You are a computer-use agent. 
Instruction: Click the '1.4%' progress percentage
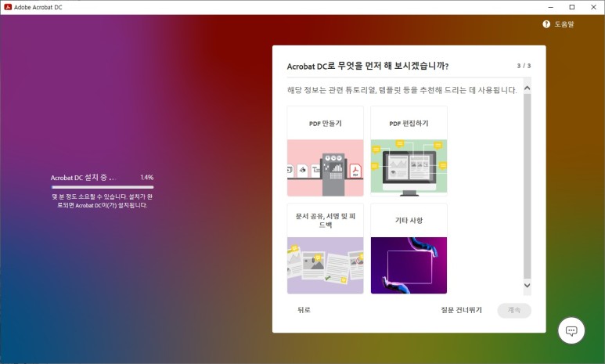146,177
